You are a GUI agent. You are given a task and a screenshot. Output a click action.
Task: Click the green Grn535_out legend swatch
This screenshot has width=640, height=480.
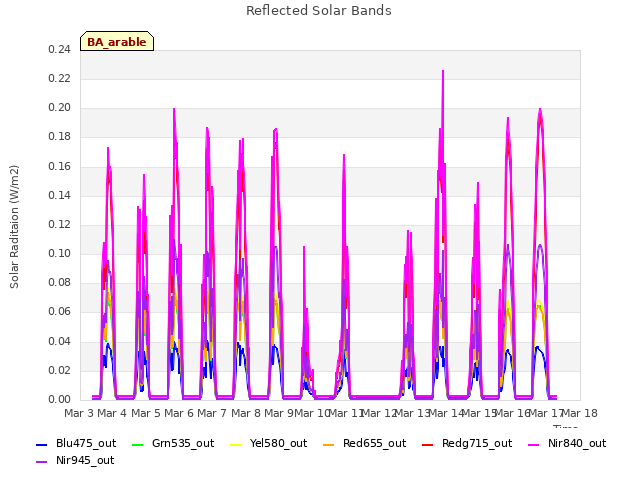pyautogui.click(x=138, y=444)
